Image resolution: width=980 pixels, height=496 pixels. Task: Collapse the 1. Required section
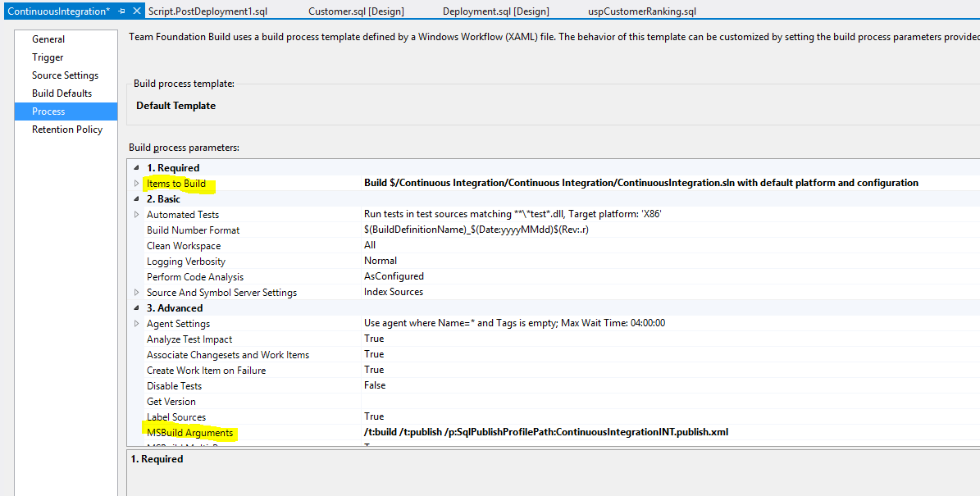click(x=137, y=168)
